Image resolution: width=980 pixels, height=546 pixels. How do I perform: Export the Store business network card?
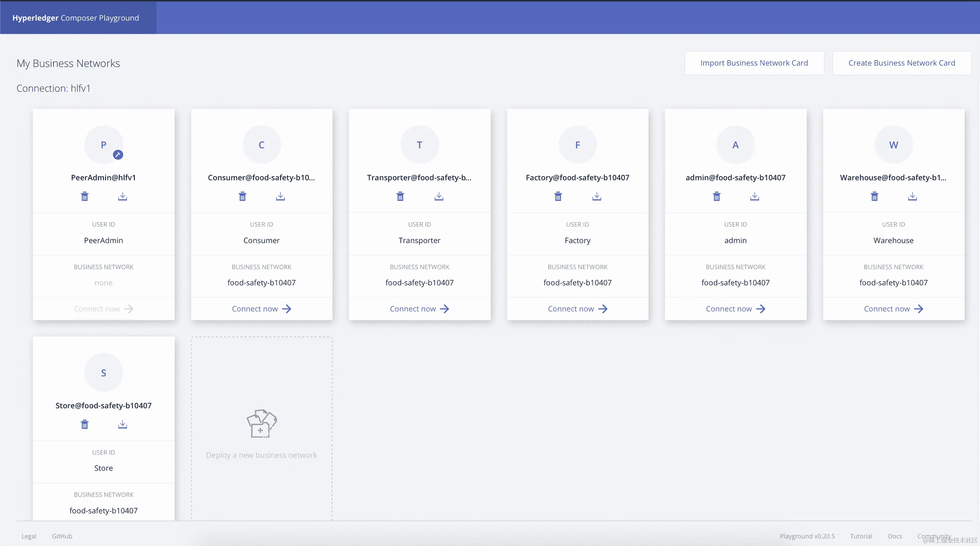(x=122, y=424)
